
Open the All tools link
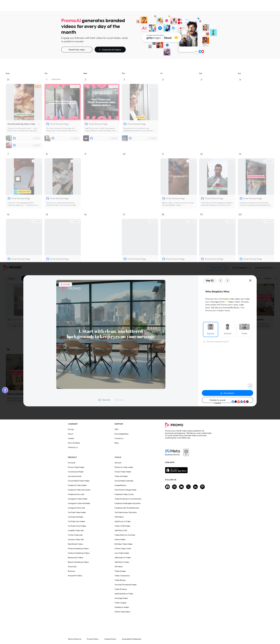118,463
